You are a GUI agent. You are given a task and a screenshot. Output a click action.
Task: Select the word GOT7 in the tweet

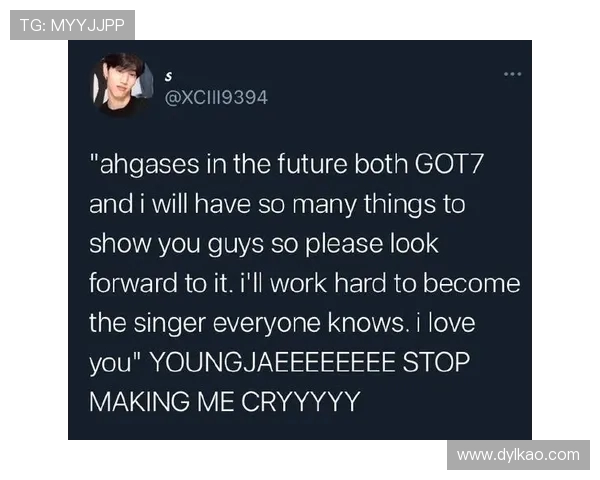tap(450, 164)
